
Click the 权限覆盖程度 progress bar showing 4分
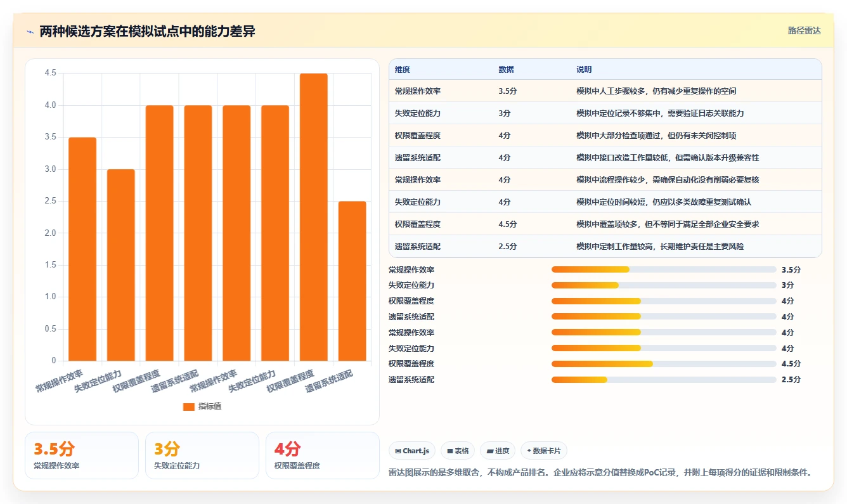[x=664, y=301]
